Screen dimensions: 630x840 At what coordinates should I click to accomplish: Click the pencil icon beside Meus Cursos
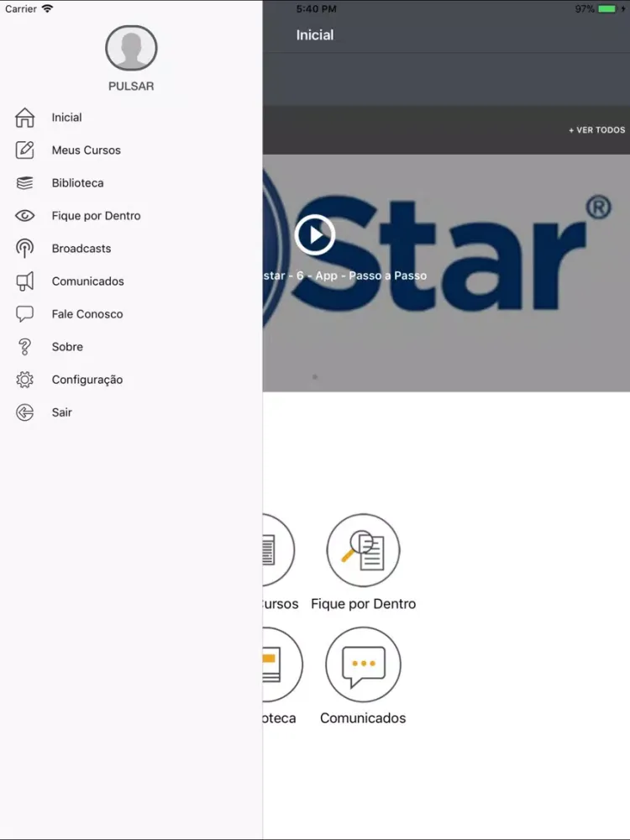[x=24, y=150]
